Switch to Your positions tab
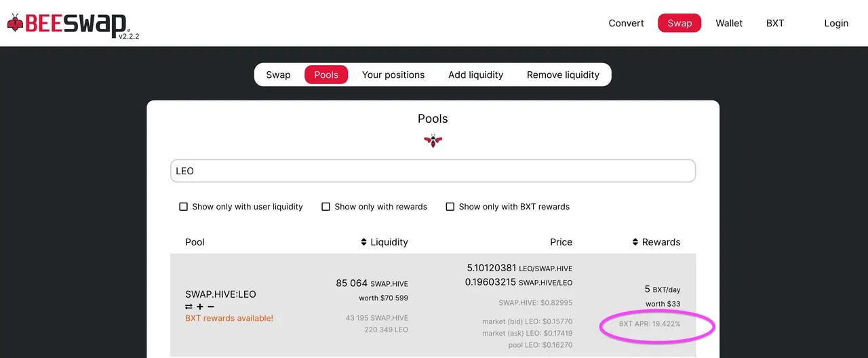Image resolution: width=868 pixels, height=358 pixels. [x=393, y=75]
